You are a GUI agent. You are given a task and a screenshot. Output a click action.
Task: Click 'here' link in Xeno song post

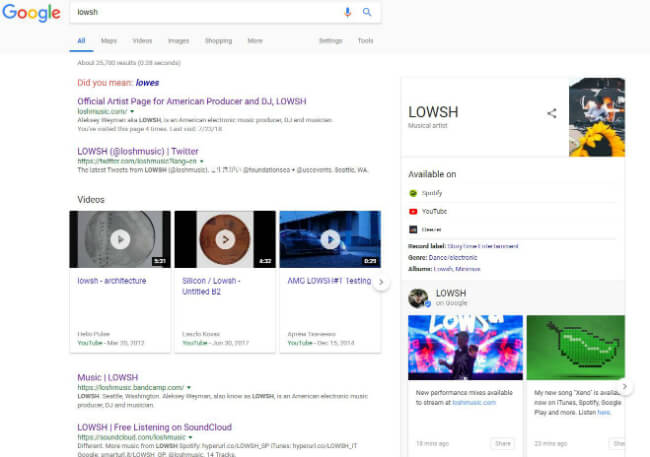tap(604, 413)
